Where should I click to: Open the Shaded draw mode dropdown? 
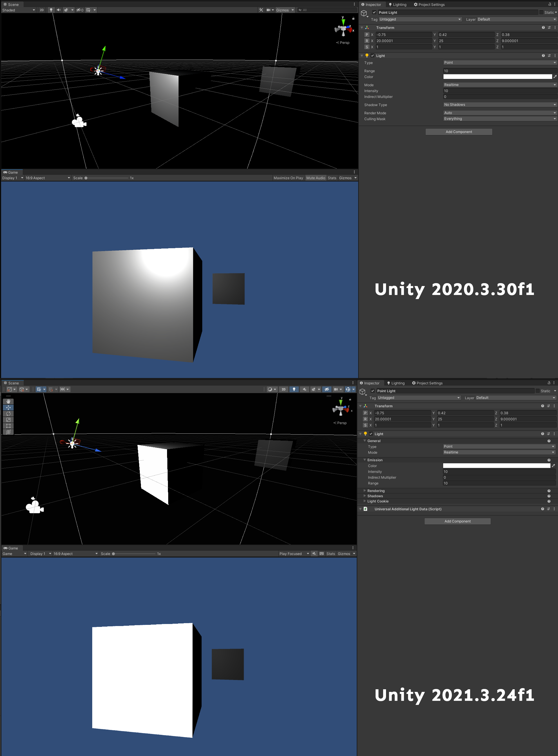coord(18,10)
